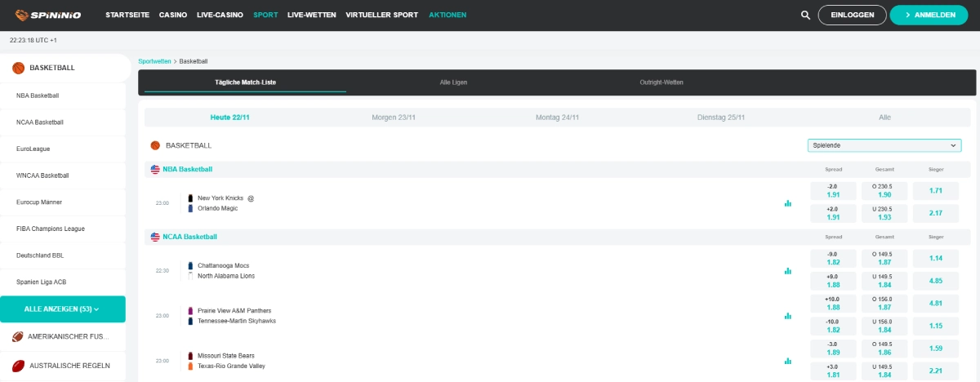Bet Tennessee-Martin winner odds 1.15
This screenshot has width=980, height=382.
point(936,326)
